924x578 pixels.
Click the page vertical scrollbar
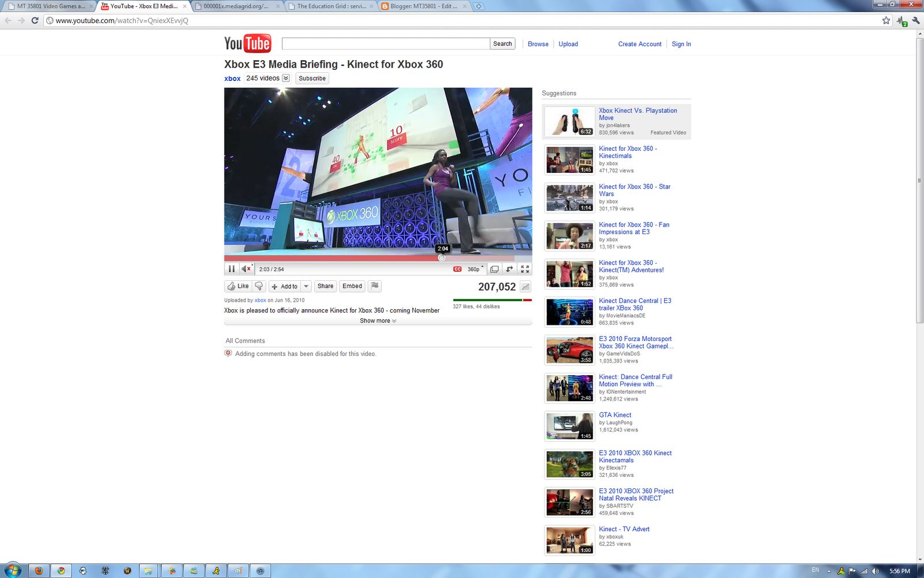click(x=920, y=180)
